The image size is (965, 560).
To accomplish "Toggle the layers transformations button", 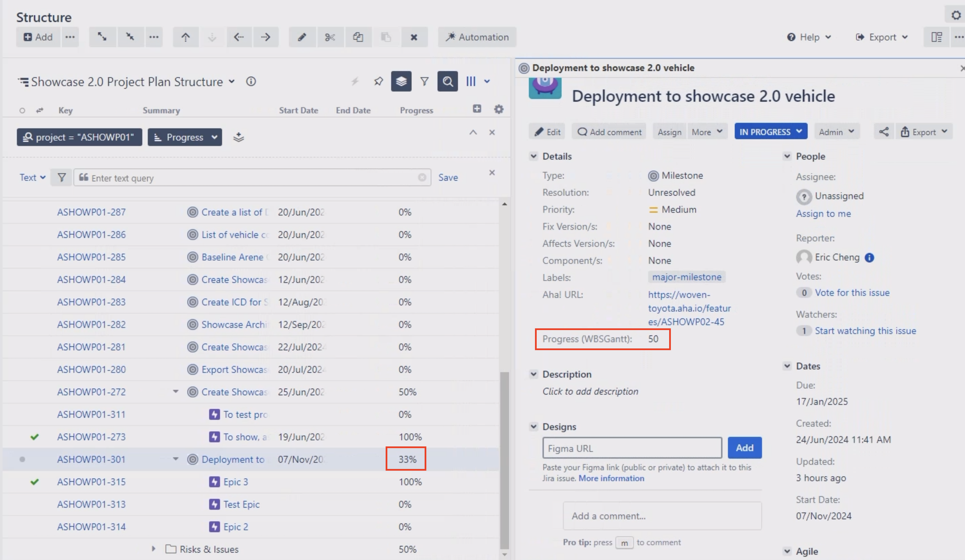I will 401,81.
